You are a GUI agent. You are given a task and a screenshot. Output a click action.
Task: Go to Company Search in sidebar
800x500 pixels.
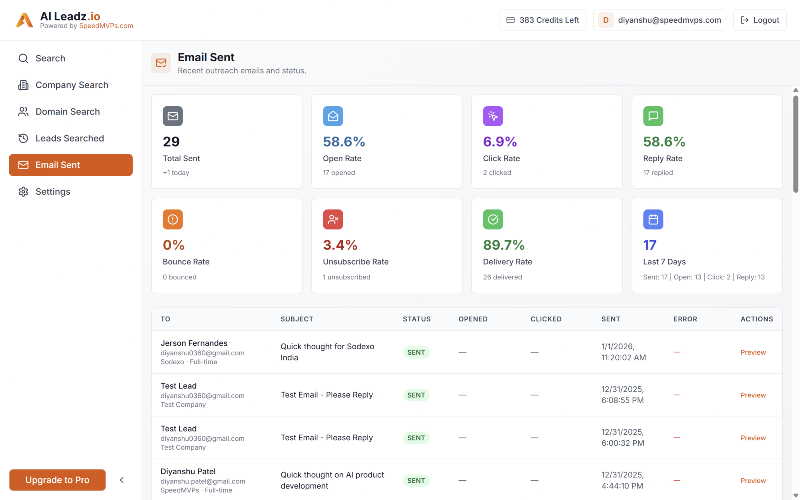point(71,85)
